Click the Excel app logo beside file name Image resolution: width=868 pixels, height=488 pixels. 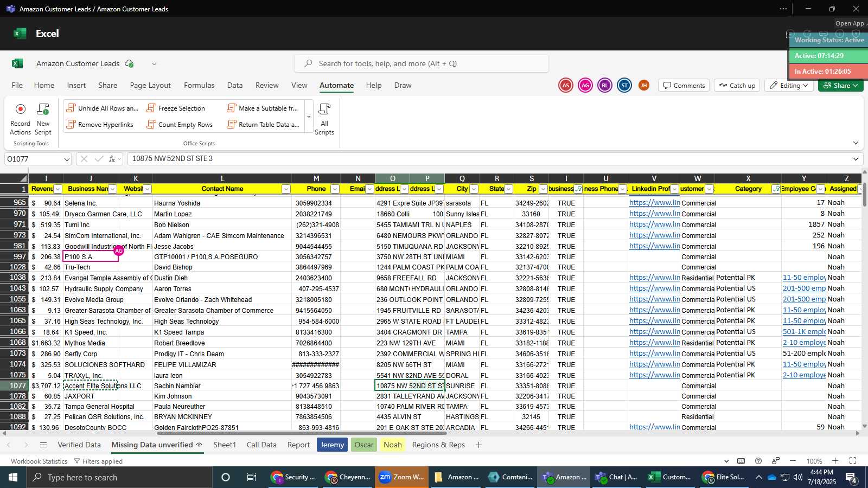point(17,63)
